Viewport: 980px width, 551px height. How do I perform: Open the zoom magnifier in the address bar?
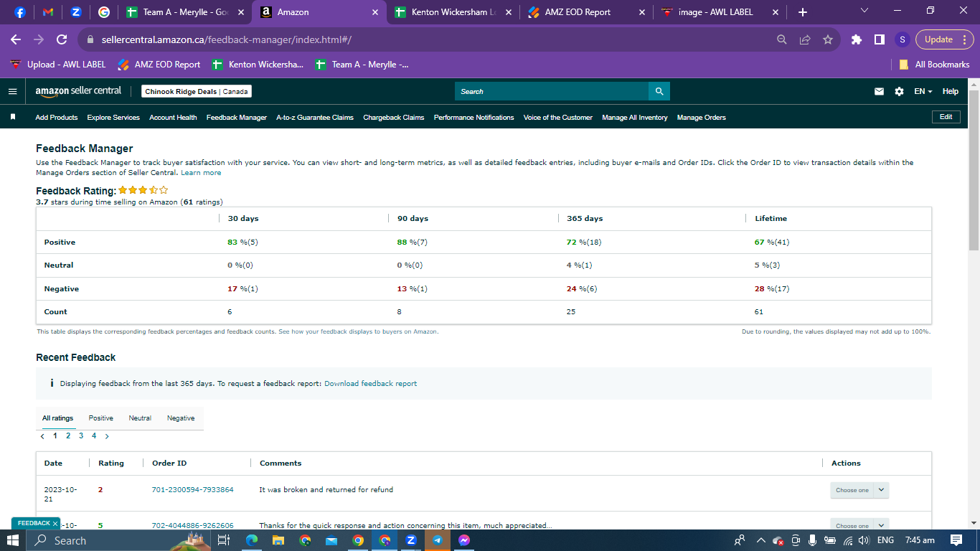coord(782,39)
